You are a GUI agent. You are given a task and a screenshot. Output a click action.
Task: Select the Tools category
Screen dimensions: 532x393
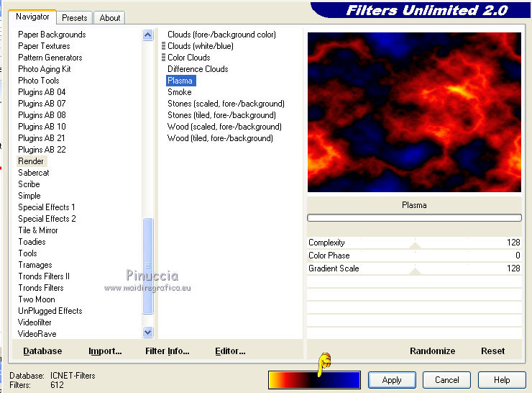(x=27, y=253)
